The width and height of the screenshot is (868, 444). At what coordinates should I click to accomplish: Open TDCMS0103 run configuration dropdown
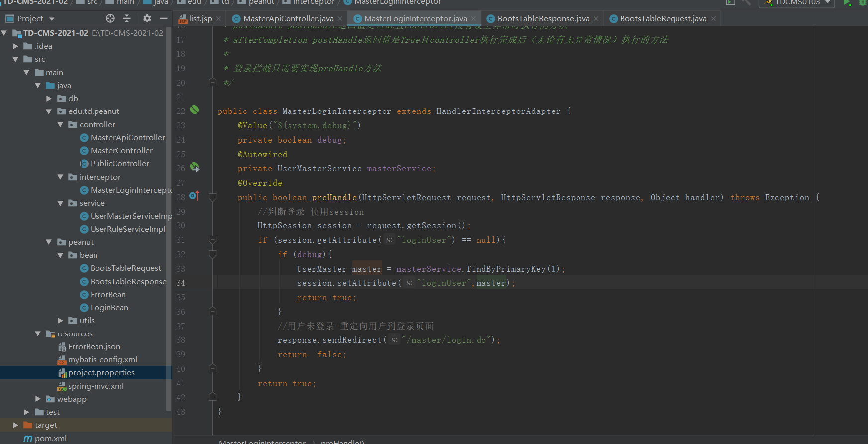[796, 2]
